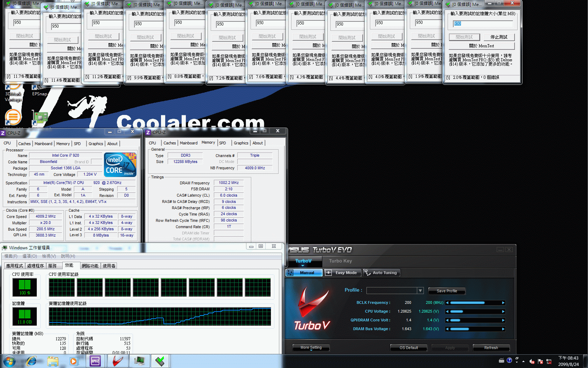Click OS Default button
588x368 pixels.
click(409, 348)
